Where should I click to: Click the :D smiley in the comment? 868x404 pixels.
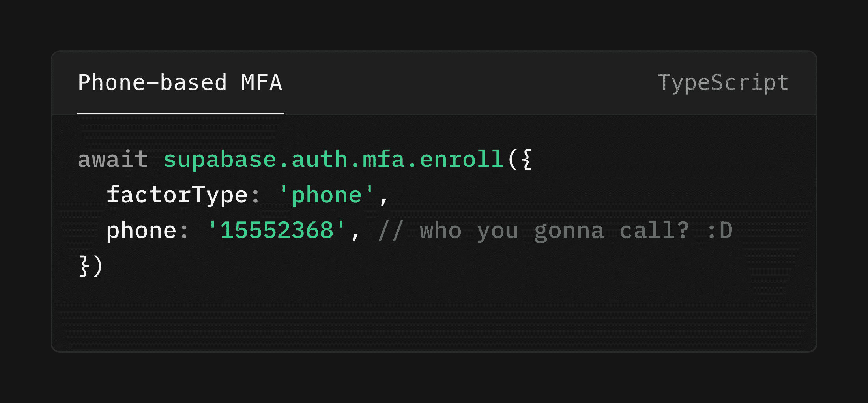(720, 231)
